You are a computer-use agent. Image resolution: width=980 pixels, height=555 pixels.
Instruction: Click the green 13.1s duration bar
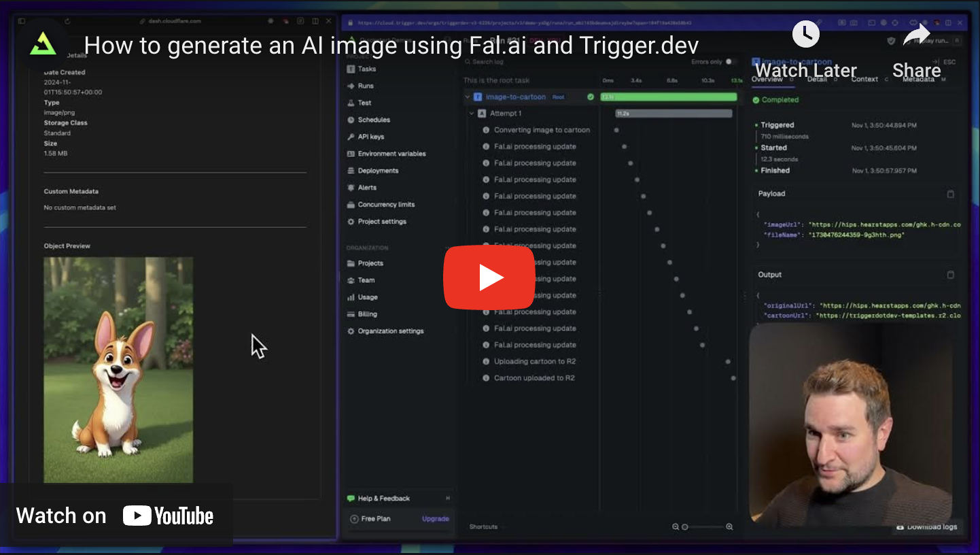669,97
